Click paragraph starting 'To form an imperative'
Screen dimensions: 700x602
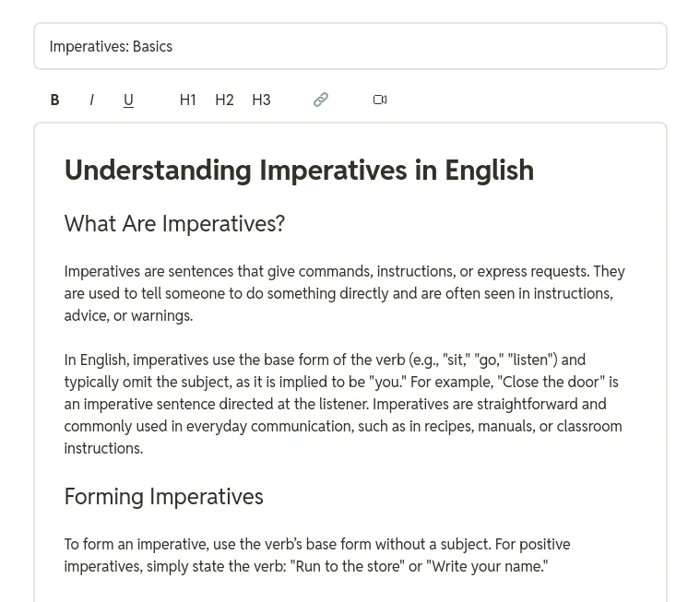coord(317,555)
